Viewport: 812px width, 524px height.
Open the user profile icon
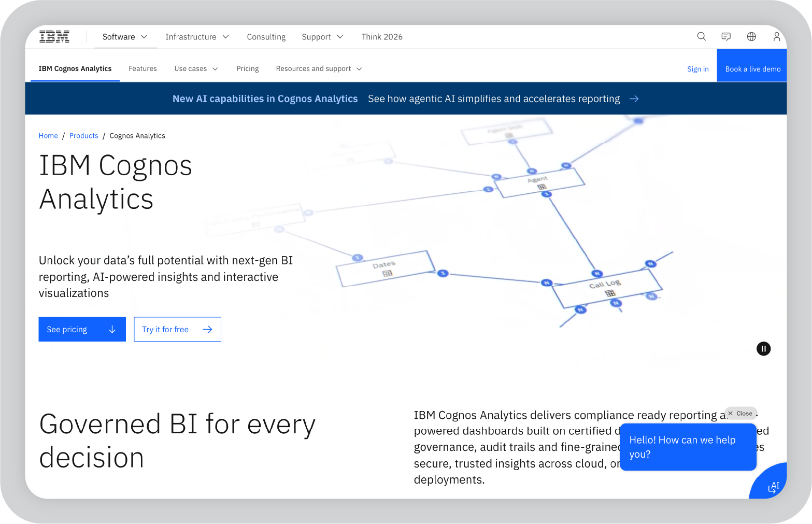[776, 37]
